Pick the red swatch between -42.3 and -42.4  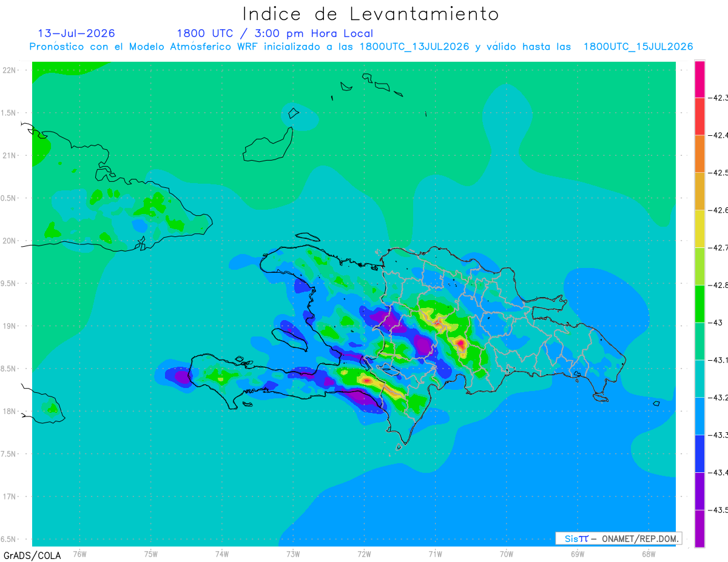coord(699,116)
